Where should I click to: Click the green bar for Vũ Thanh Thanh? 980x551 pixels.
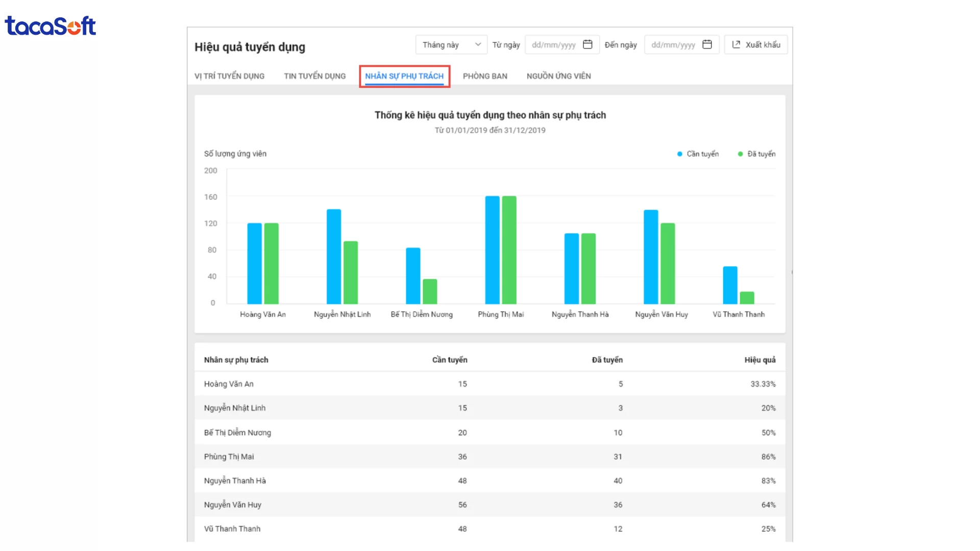(747, 297)
